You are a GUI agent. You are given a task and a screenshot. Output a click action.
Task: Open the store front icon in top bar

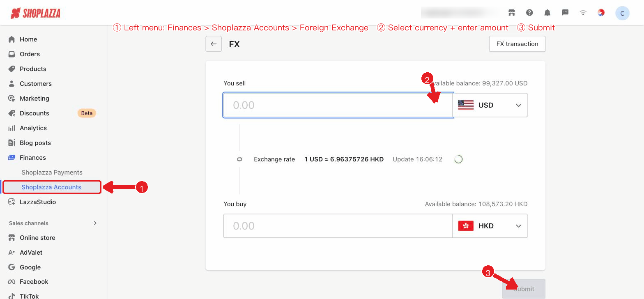[x=511, y=13]
